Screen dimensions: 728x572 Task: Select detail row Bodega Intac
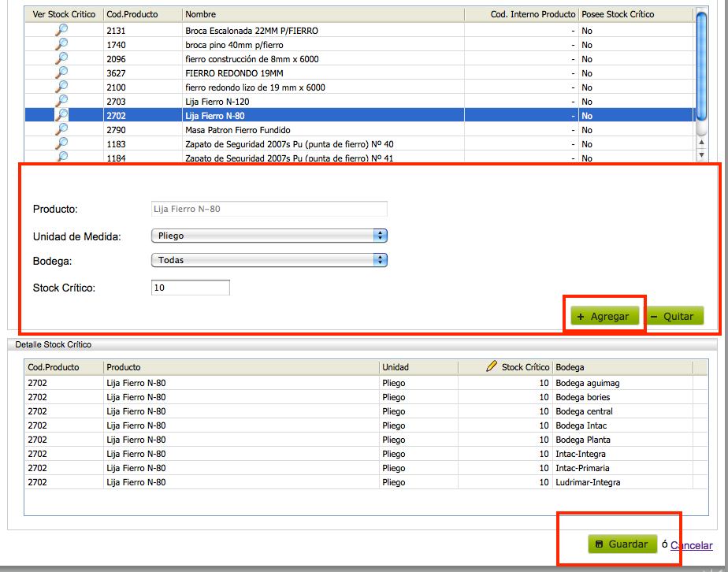(366, 425)
